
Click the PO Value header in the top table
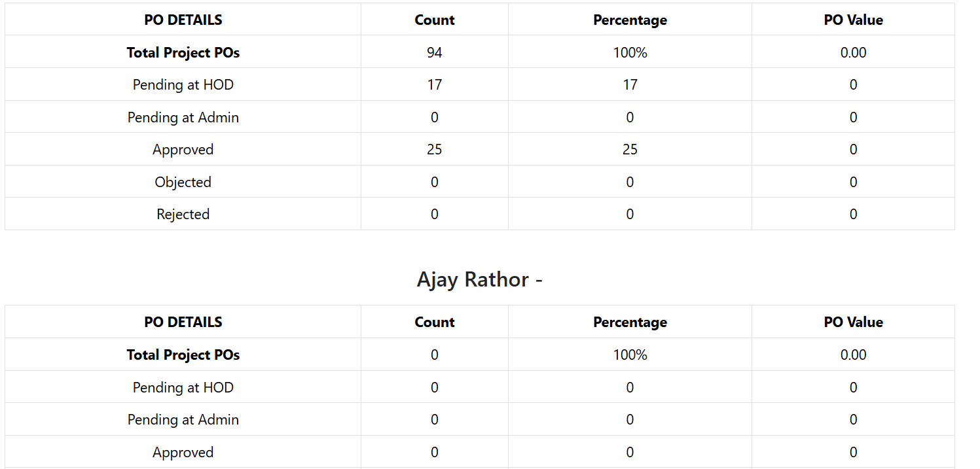pos(853,20)
